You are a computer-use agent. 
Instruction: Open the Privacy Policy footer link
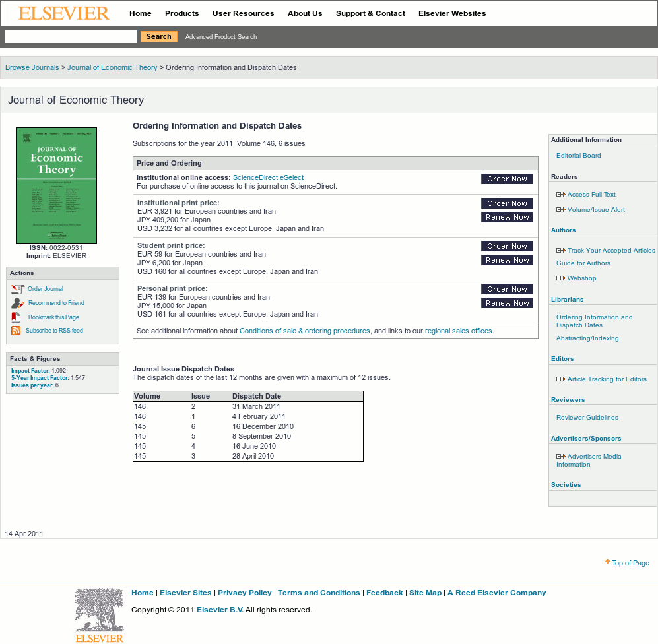pyautogui.click(x=245, y=593)
